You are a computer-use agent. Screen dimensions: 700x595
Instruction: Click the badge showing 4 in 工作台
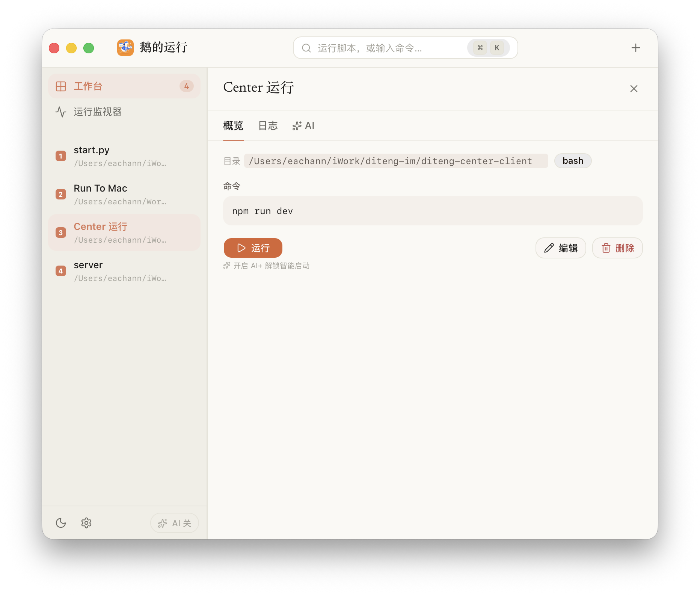click(x=186, y=86)
